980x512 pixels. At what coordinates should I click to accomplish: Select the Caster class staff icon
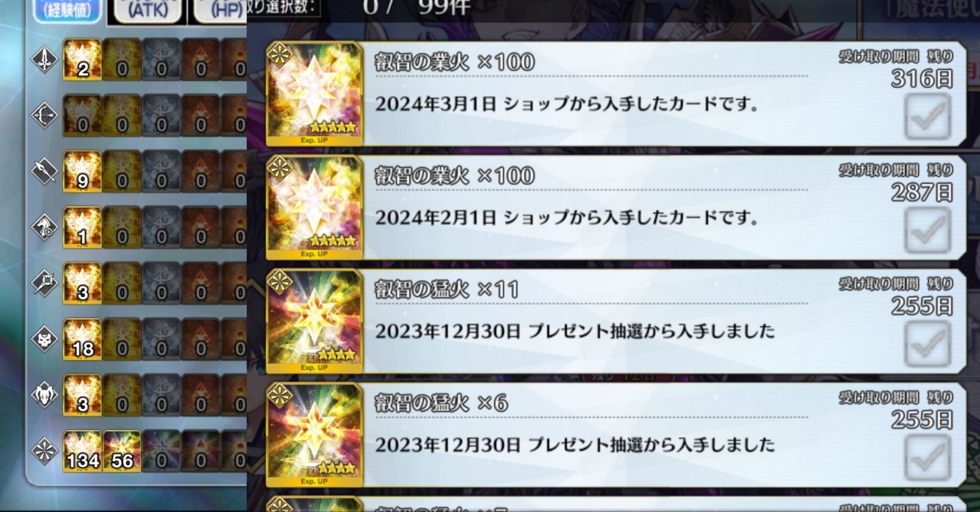coord(44,283)
